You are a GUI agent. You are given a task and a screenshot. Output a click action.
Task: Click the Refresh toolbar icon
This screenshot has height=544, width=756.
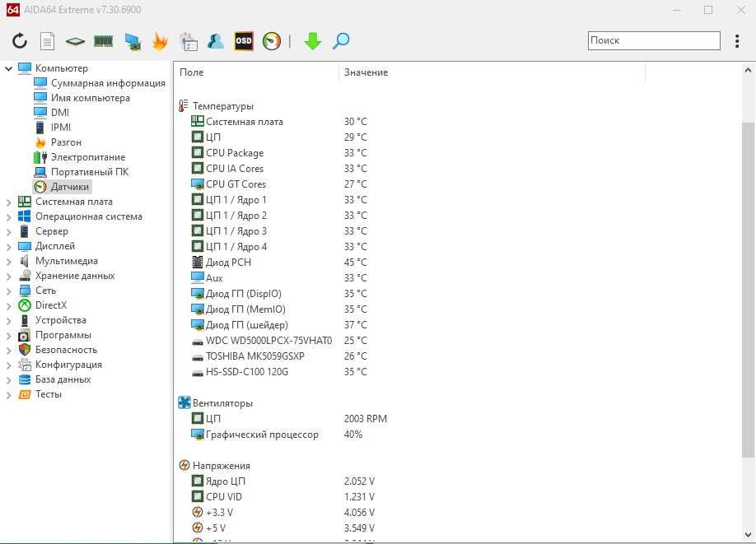[19, 41]
